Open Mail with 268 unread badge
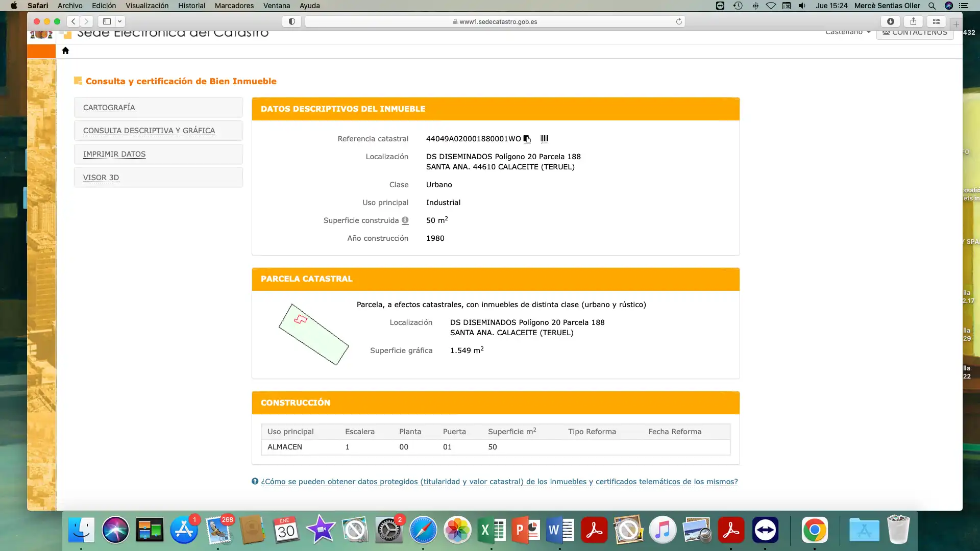 218,530
